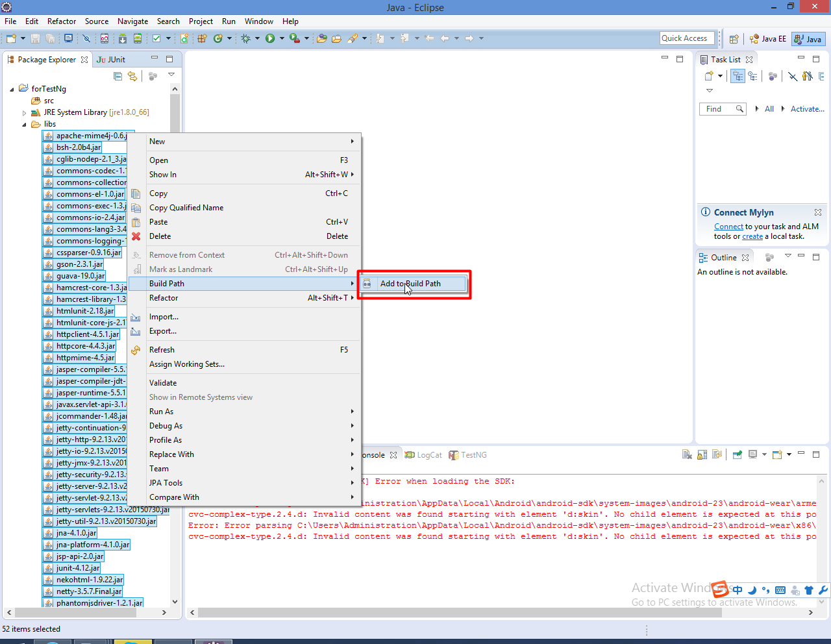The width and height of the screenshot is (831, 644).
Task: Click the green Run toolbar button
Action: [270, 39]
